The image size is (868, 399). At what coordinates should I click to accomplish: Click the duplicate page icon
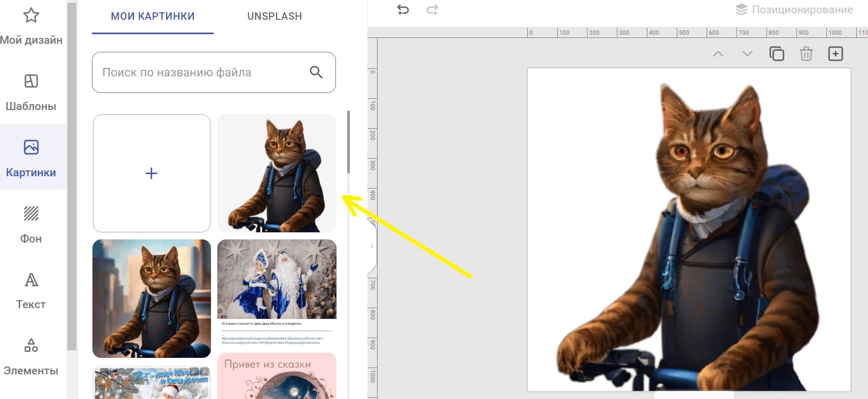coord(777,54)
